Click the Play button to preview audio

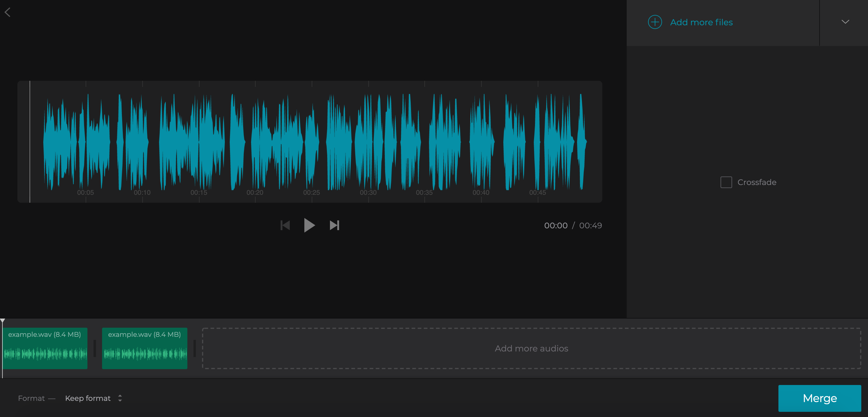(x=309, y=225)
